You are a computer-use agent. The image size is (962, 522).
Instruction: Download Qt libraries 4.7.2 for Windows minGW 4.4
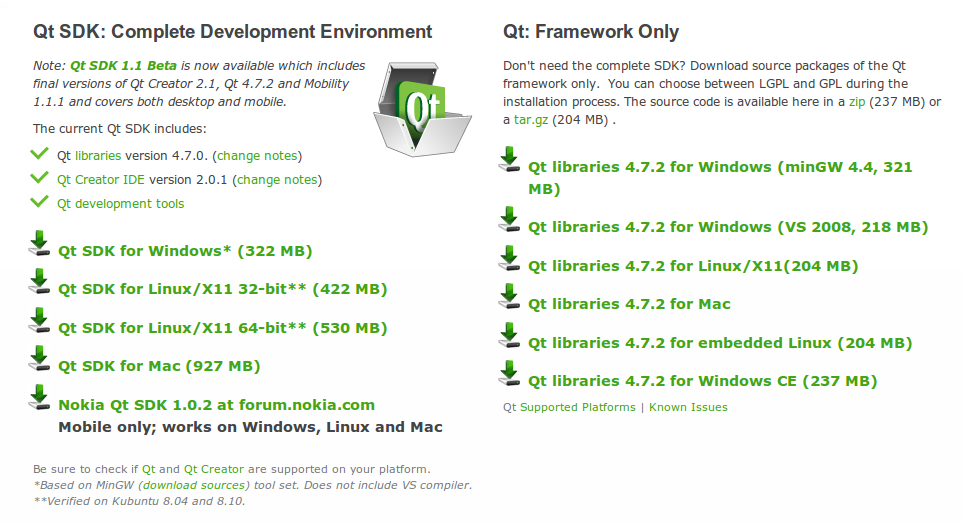[x=720, y=178]
